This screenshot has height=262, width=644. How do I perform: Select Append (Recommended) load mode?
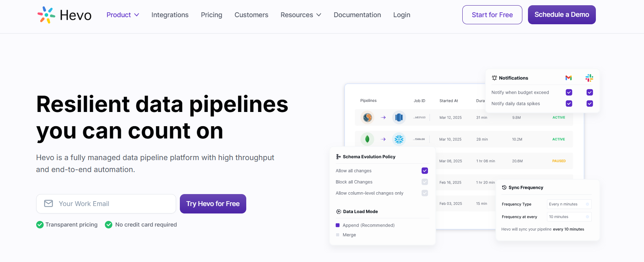click(x=338, y=225)
